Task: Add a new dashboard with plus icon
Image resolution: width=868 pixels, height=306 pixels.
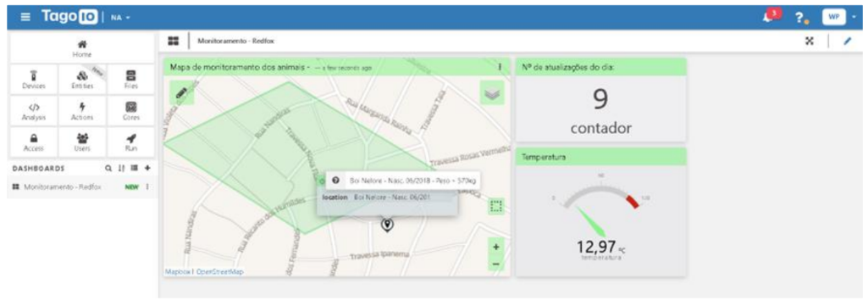Action: [x=147, y=168]
